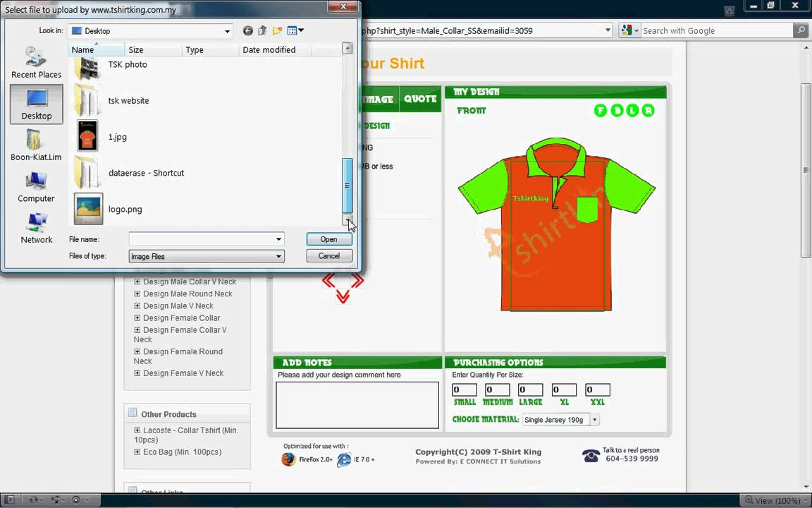Open the browser View zoom control
This screenshot has width=812, height=508.
click(x=775, y=500)
